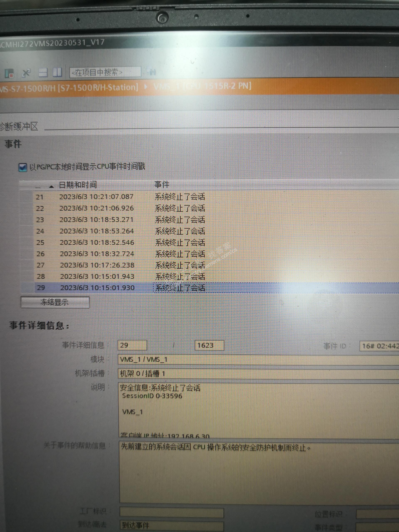Click the event number field showing 29
This screenshot has width=399, height=532.
pos(132,345)
